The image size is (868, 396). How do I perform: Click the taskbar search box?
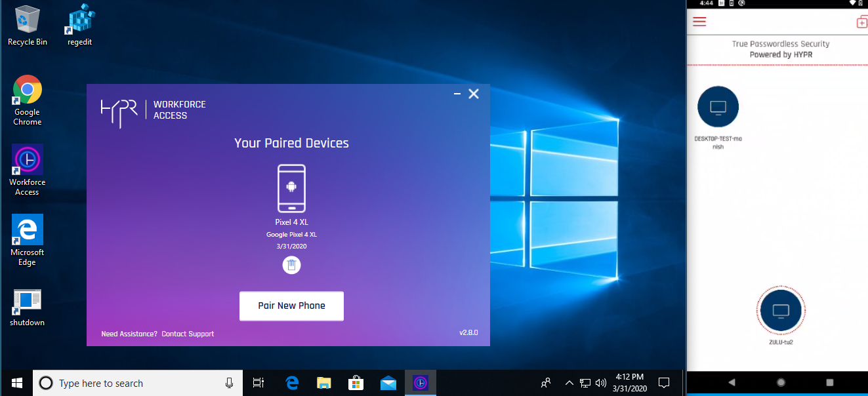[x=138, y=383]
